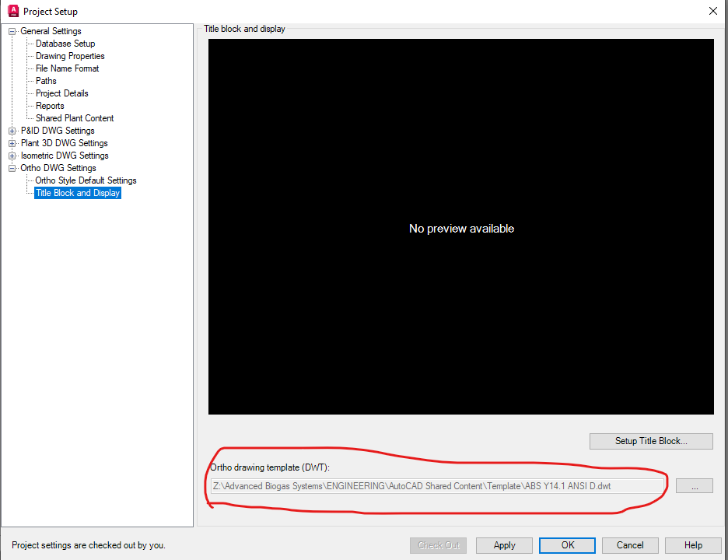Open the File Name Format settings
This screenshot has height=560, width=728.
(x=67, y=68)
